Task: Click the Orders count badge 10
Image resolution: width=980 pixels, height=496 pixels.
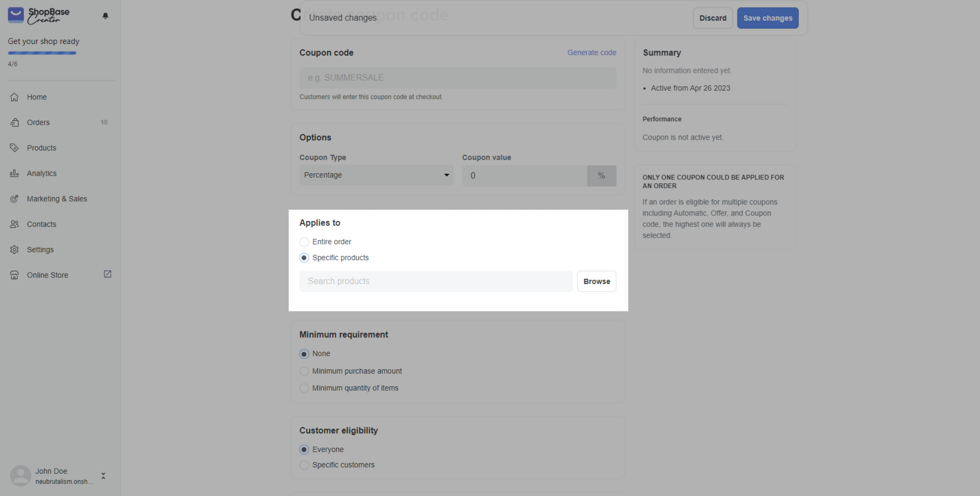Action: tap(104, 122)
